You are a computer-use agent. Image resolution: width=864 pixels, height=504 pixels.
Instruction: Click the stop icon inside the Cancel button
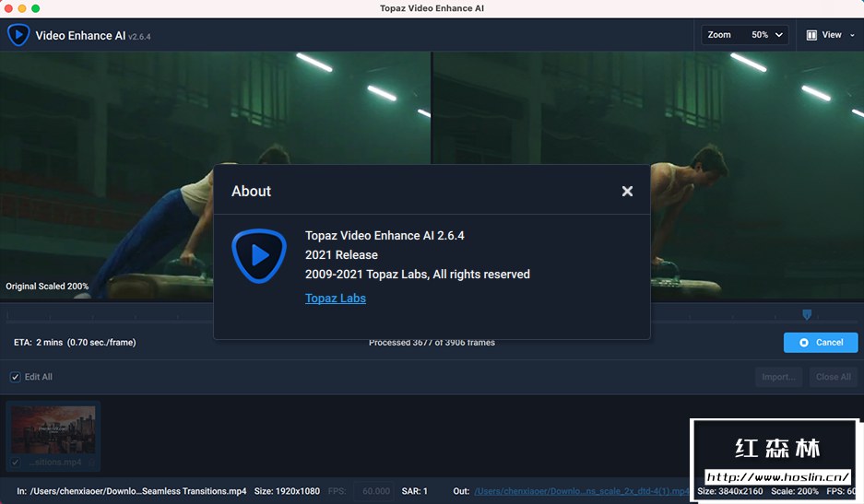[804, 343]
